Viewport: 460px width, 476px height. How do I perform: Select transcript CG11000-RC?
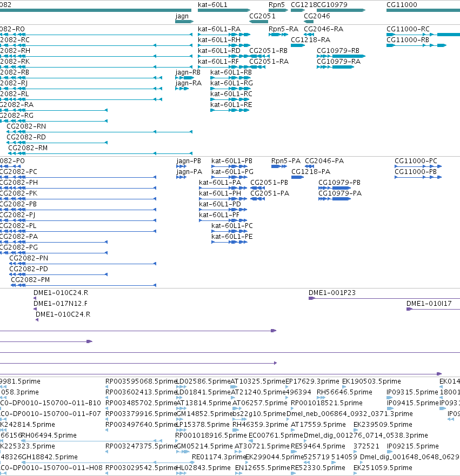click(423, 35)
